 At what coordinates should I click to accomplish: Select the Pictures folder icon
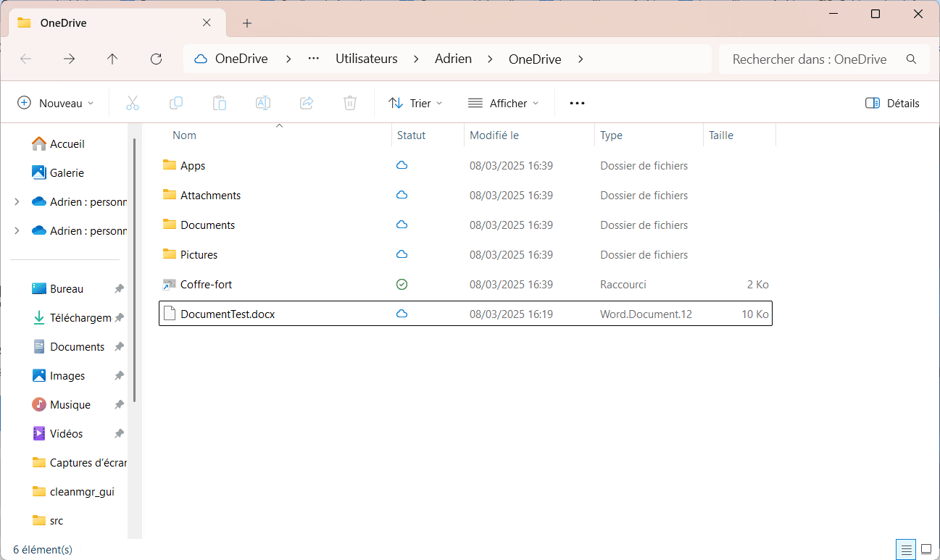click(x=170, y=254)
